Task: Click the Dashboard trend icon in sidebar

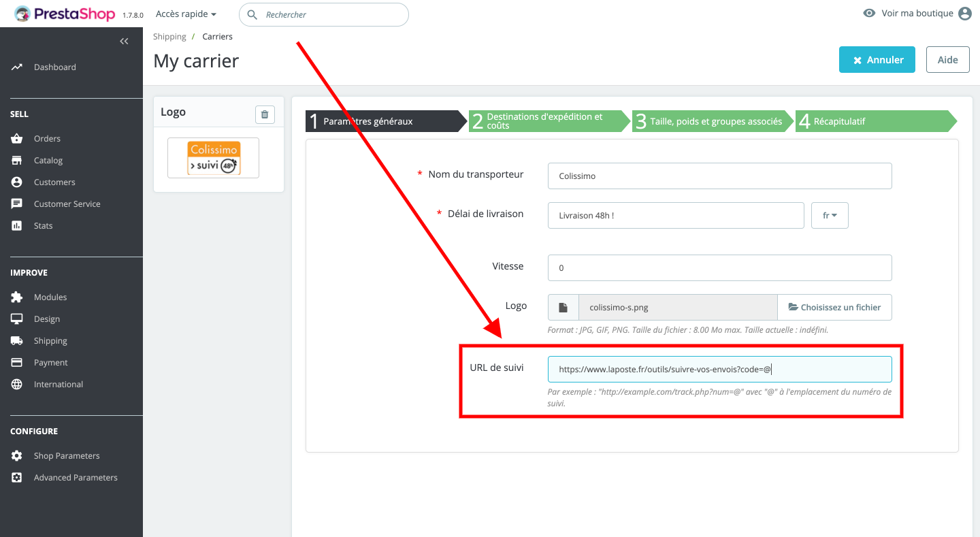Action: tap(17, 67)
